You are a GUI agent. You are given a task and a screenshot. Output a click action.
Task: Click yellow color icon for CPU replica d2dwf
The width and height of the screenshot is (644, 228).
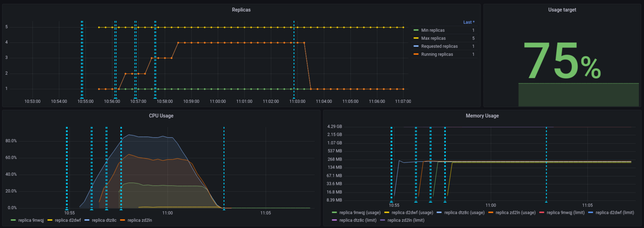point(50,220)
